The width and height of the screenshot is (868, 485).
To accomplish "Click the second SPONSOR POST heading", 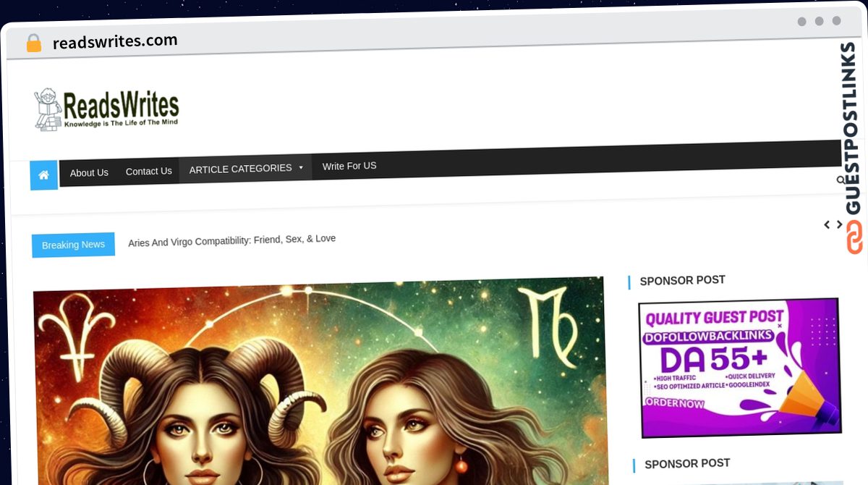I will (687, 463).
